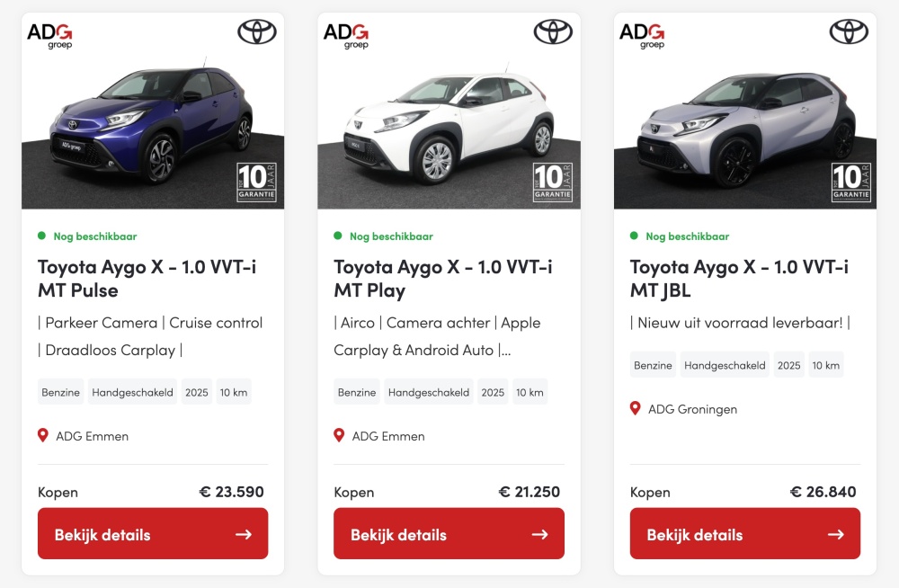View details of the Aygo X Play

[x=449, y=534]
